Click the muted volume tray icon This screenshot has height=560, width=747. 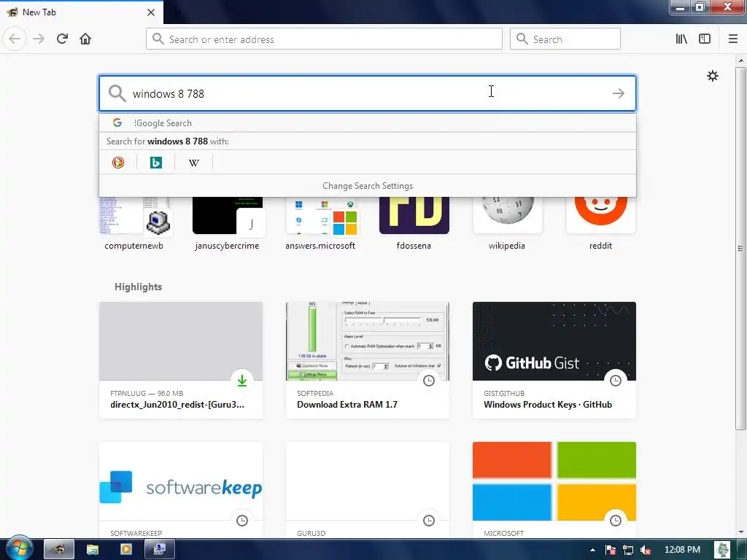pyautogui.click(x=646, y=551)
